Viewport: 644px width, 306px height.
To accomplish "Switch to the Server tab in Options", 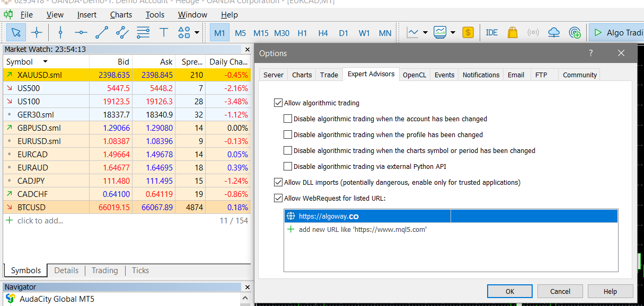I will 274,75.
